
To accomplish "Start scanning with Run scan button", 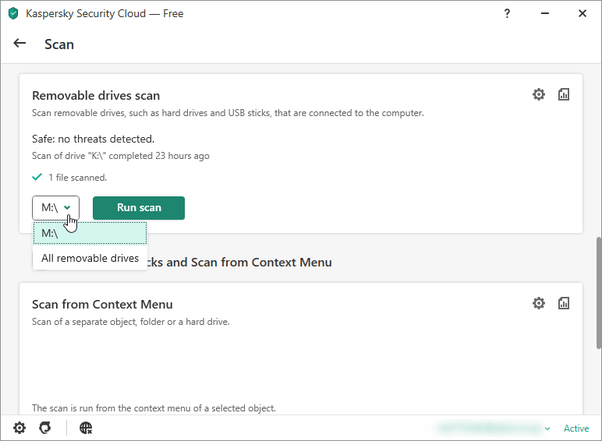I will 139,208.
